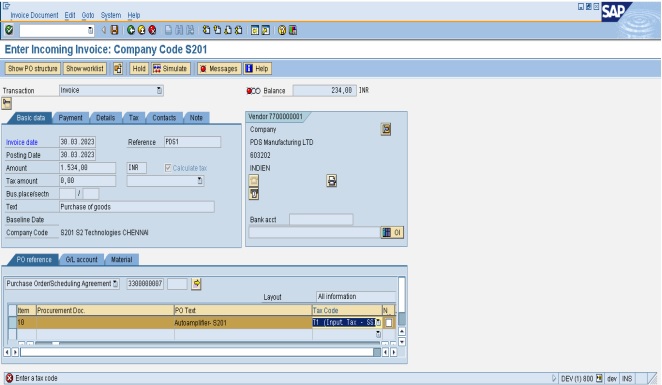This screenshot has width=662, height=385.
Task: Click the Simulate button
Action: coord(170,68)
